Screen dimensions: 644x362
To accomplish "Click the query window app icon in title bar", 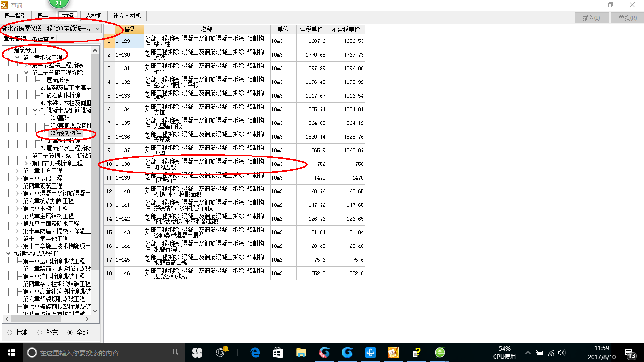I will pyautogui.click(x=5, y=5).
